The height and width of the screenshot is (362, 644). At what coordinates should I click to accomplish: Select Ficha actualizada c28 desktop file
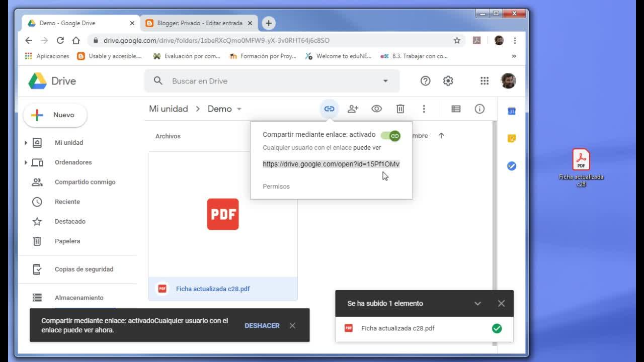coord(581,168)
